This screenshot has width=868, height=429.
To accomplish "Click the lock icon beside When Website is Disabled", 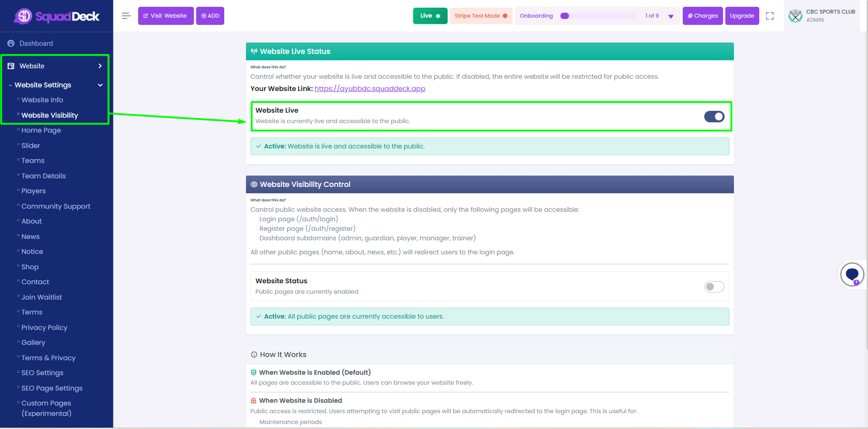I will point(254,400).
